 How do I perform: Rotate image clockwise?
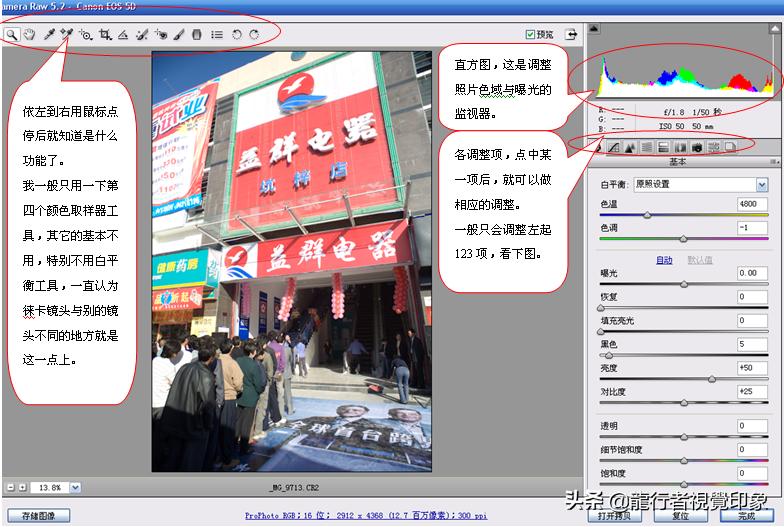pos(254,34)
